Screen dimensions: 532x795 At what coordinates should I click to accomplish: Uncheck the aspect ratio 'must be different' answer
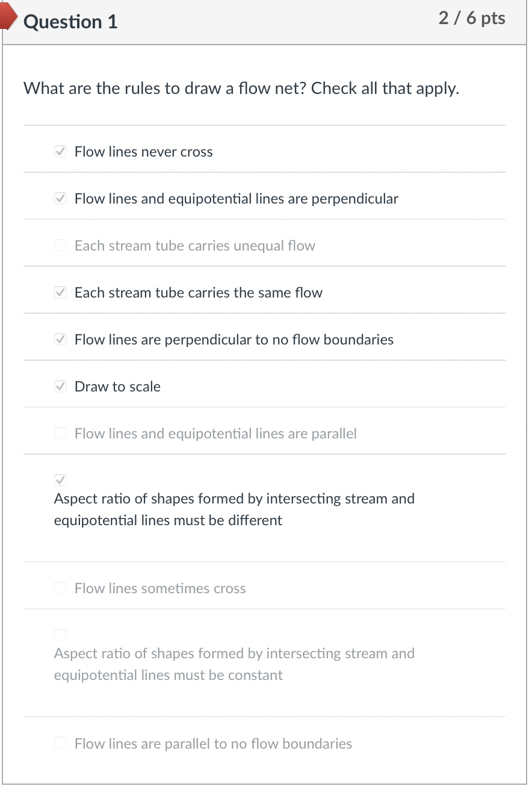click(x=60, y=480)
